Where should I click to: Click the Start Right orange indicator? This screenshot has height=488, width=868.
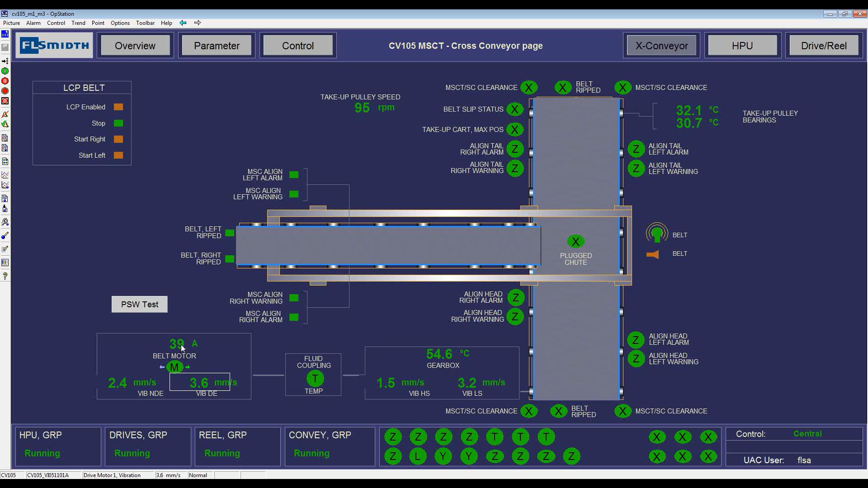pyautogui.click(x=118, y=139)
